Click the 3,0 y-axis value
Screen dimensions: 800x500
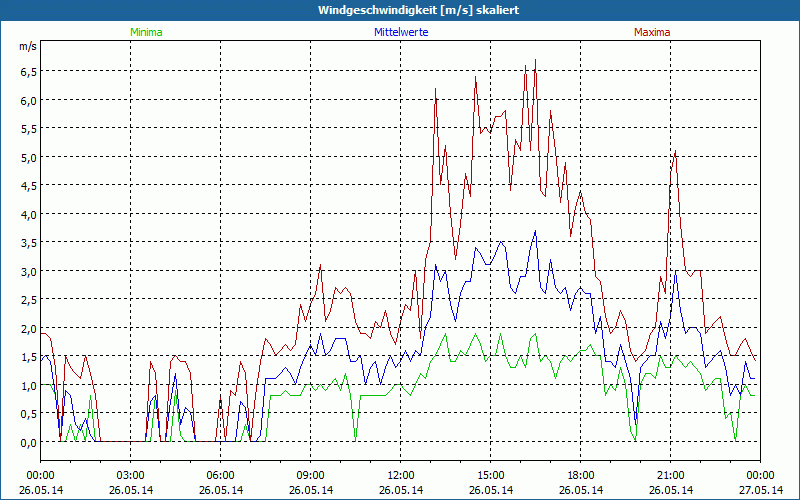28,271
